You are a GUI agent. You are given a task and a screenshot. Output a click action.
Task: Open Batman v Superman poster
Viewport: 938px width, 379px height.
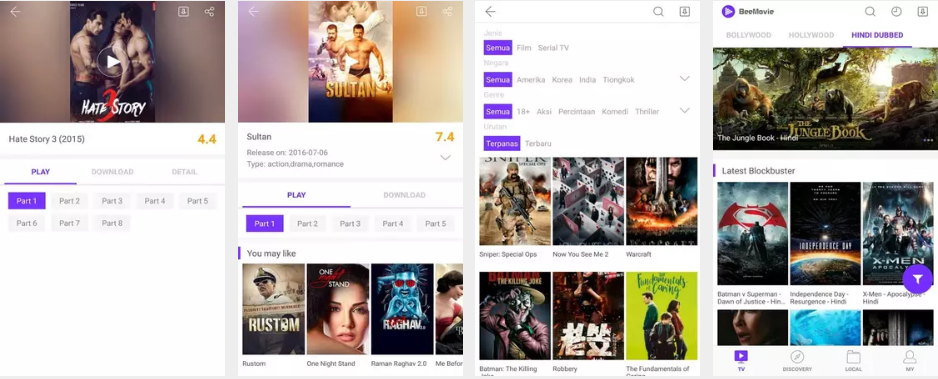click(753, 234)
